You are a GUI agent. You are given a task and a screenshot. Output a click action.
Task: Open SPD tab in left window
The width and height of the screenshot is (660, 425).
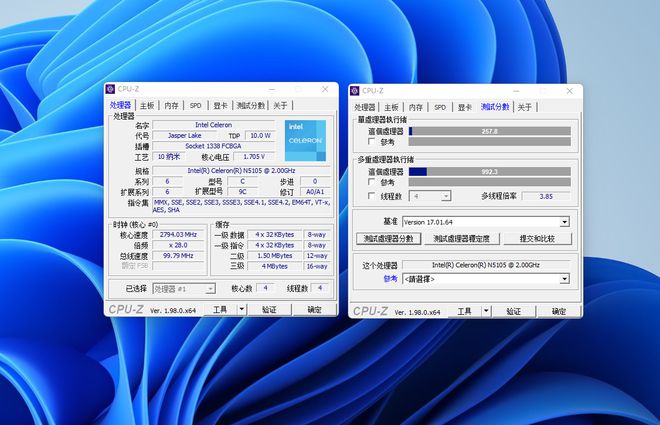pos(195,105)
